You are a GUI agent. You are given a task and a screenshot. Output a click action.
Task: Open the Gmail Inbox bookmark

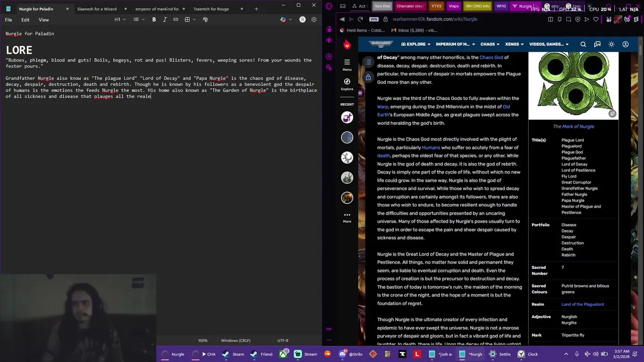click(414, 30)
